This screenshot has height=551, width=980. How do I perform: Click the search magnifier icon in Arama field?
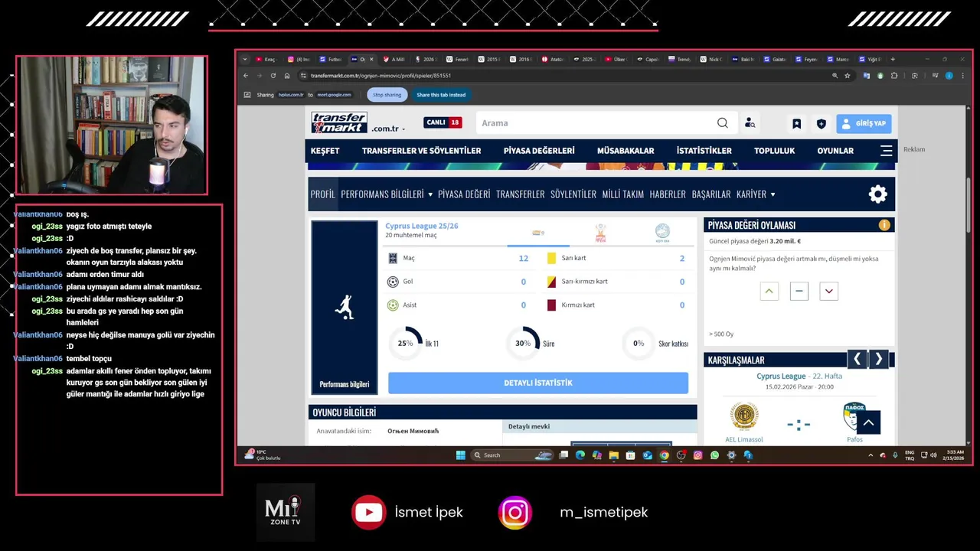(x=723, y=123)
